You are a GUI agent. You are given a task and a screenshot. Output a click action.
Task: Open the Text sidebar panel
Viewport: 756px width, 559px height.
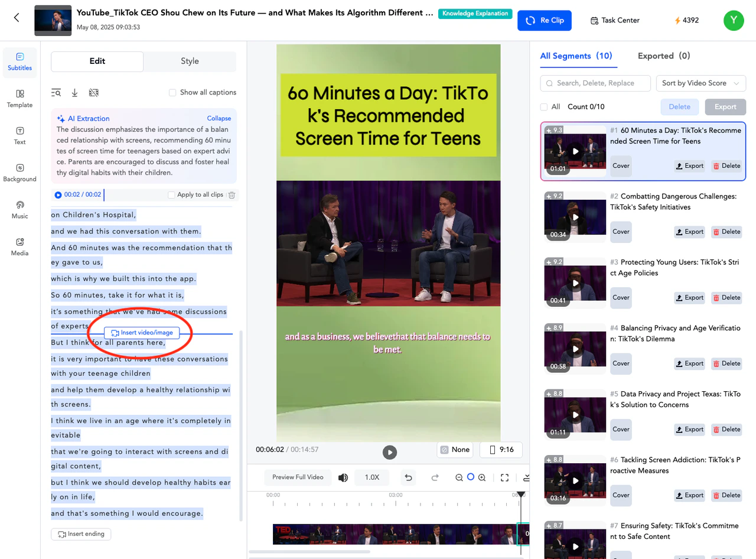(x=20, y=136)
